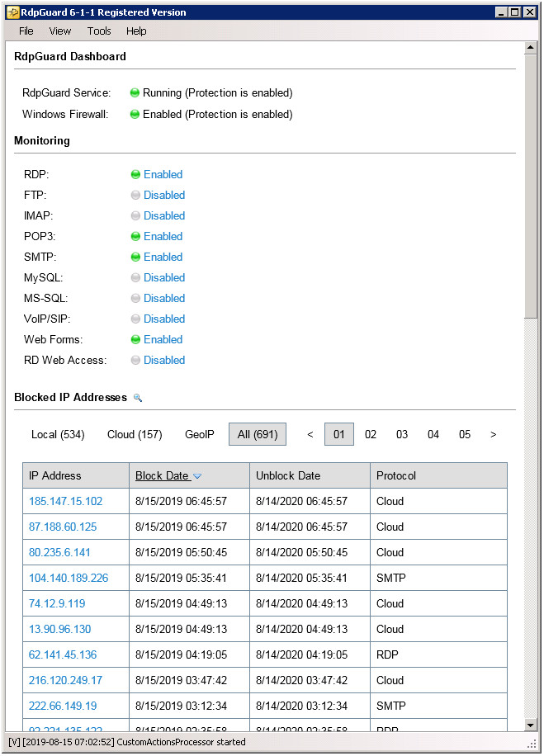Viewport: 544px width, 756px height.
Task: Click the green indicator for Windows Firewall
Action: (135, 115)
